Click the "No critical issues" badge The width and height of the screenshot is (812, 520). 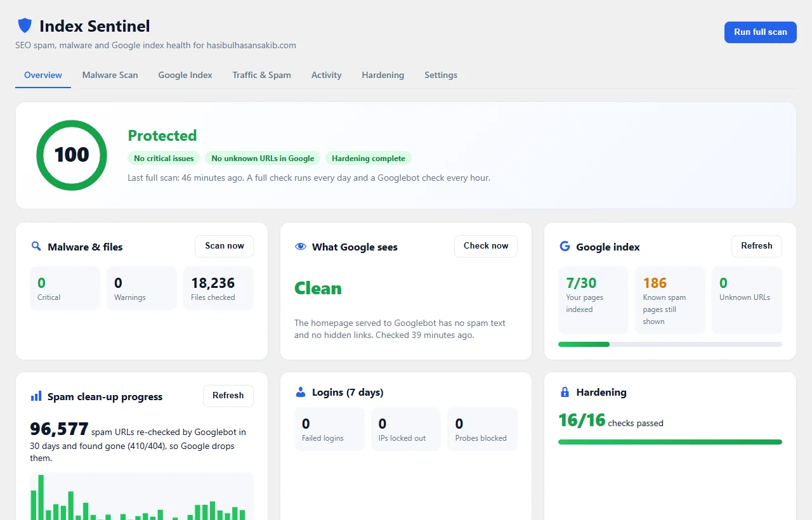click(164, 159)
